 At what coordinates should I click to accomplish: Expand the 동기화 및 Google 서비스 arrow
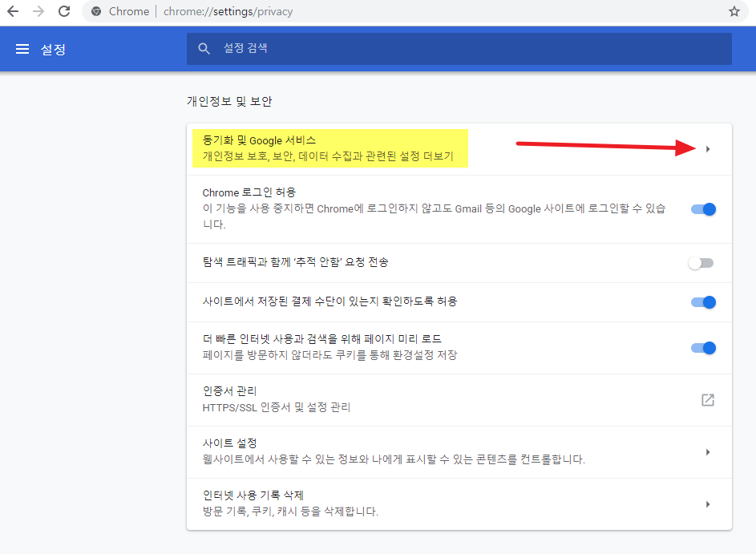pos(707,149)
